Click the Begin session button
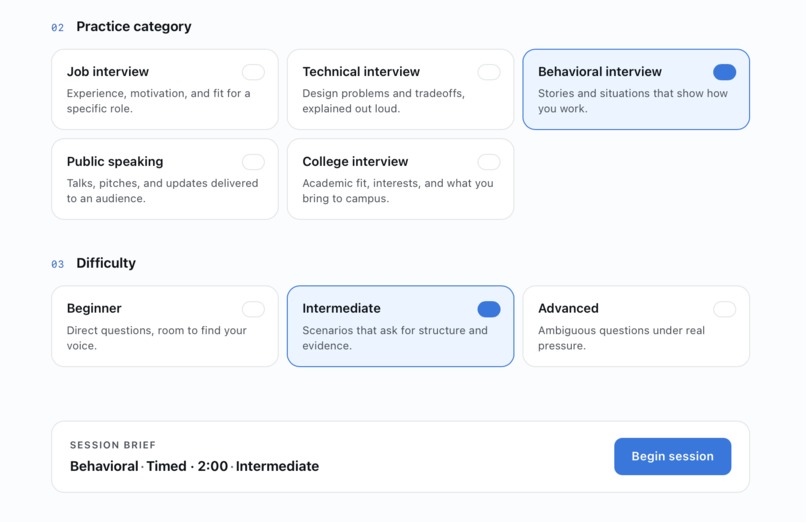806x522 pixels. pos(672,456)
